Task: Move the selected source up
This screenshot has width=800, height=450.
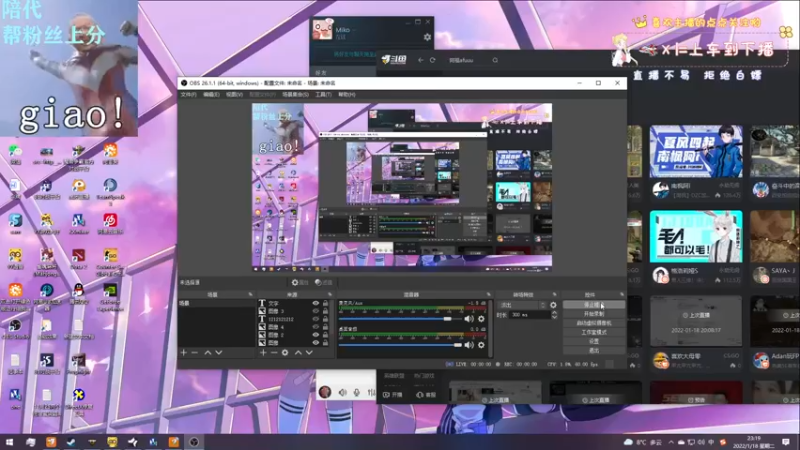Action: (298, 353)
